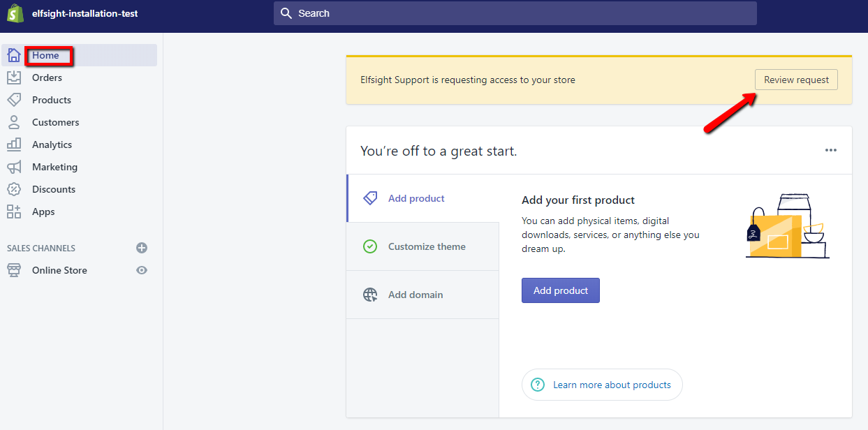The image size is (868, 430).
Task: View online store via eye icon
Action: pos(142,270)
